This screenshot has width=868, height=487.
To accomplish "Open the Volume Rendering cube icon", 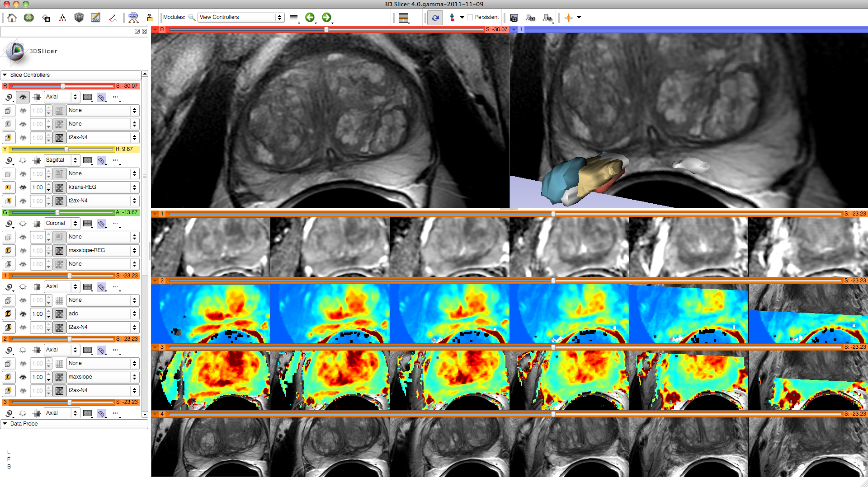I will [x=79, y=18].
